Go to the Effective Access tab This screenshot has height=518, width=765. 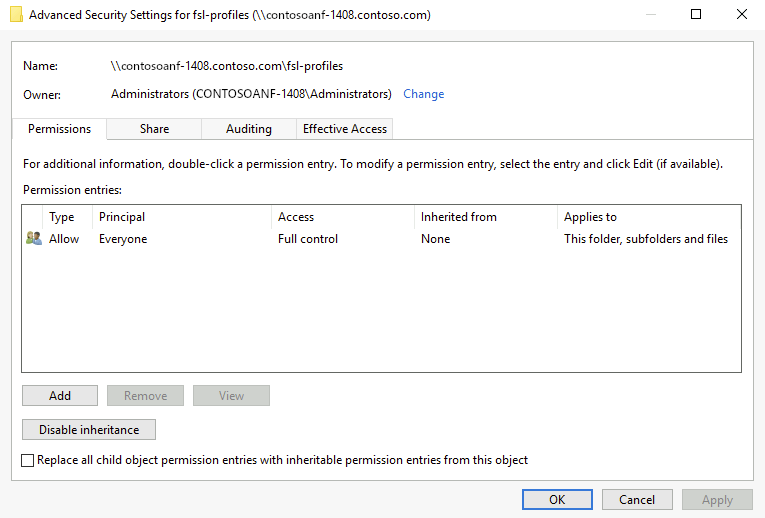[345, 129]
